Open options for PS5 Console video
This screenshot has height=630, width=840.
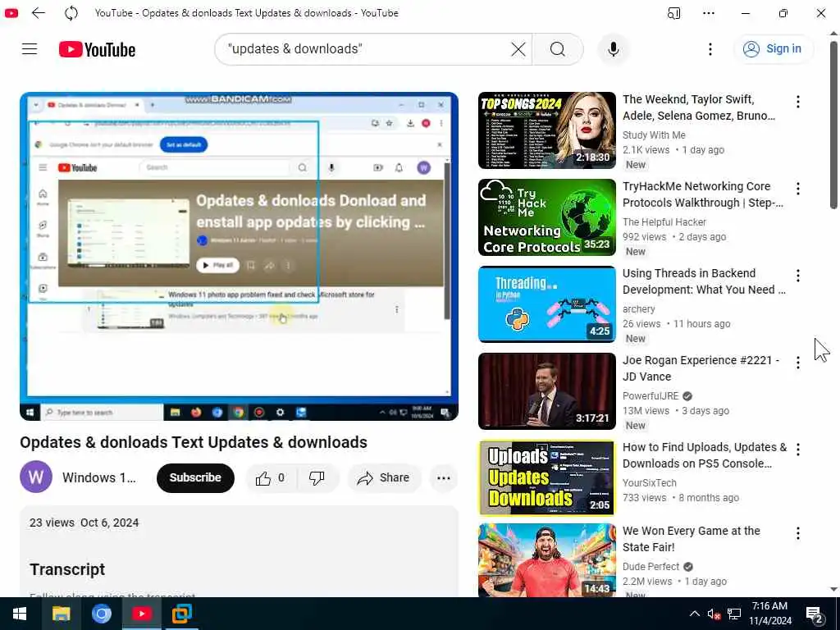point(797,450)
